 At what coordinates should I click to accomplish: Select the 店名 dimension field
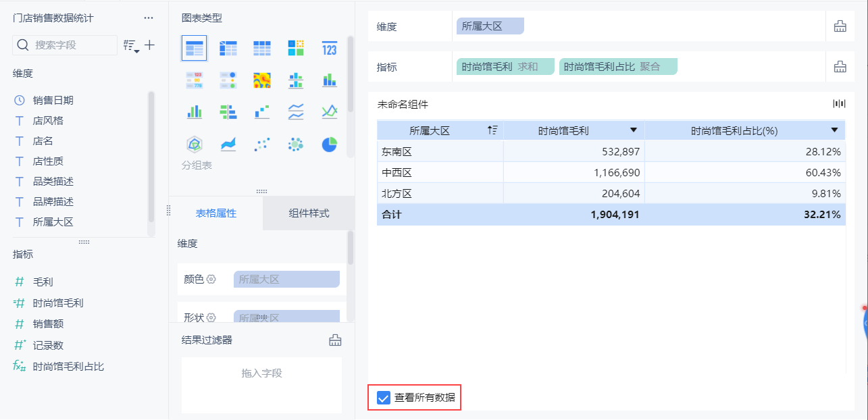43,140
